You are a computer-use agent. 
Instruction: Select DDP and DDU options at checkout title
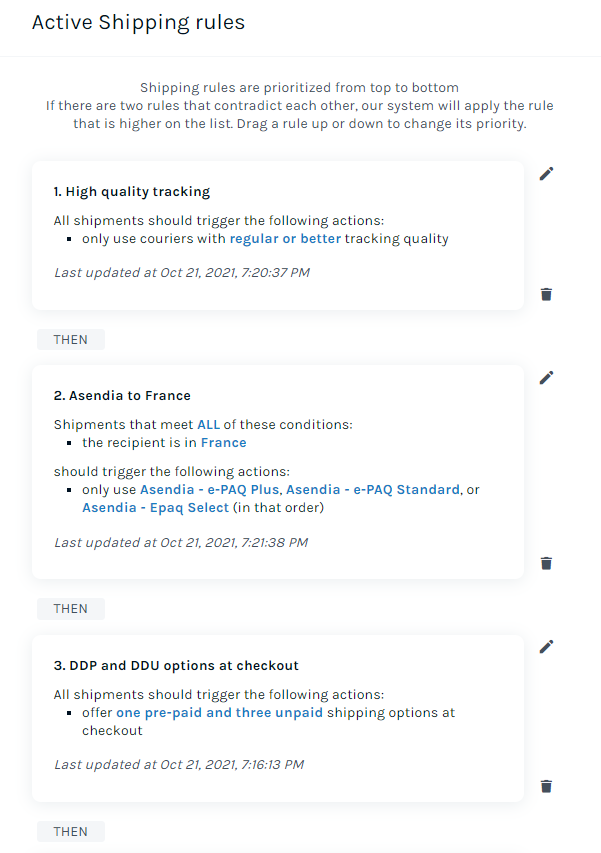click(176, 665)
